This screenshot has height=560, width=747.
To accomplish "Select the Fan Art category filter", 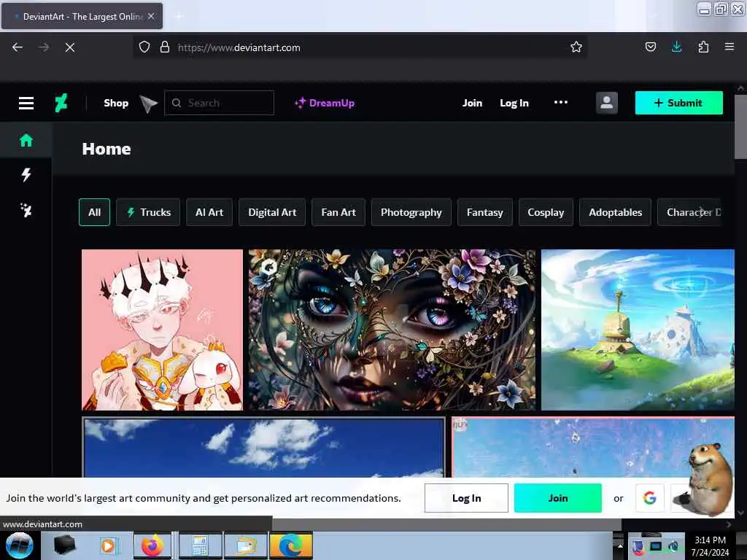I will click(338, 212).
